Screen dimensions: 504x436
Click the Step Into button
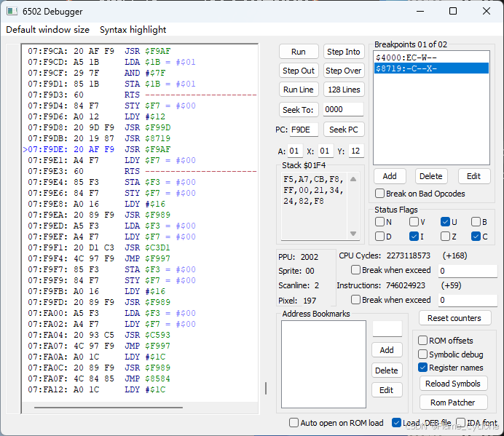point(343,52)
